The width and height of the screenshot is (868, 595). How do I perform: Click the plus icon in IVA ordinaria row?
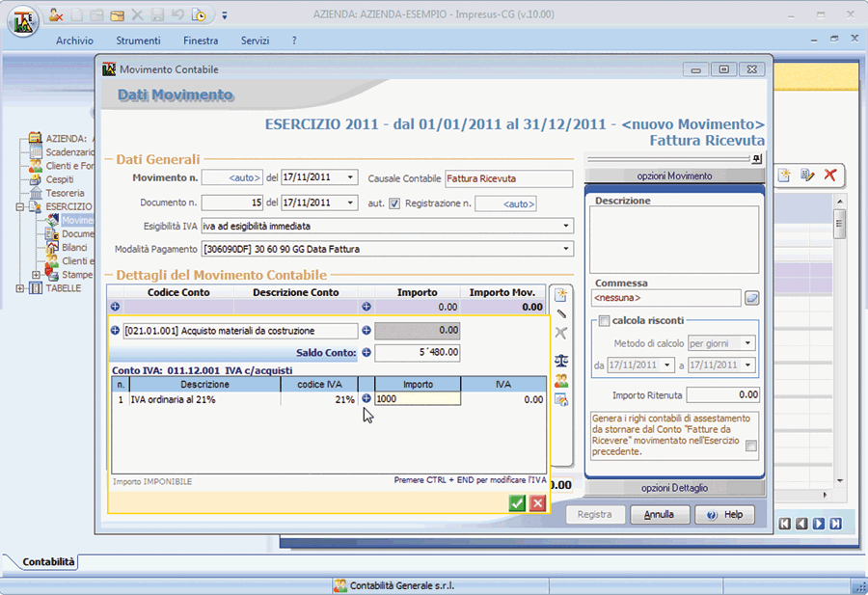coord(366,398)
